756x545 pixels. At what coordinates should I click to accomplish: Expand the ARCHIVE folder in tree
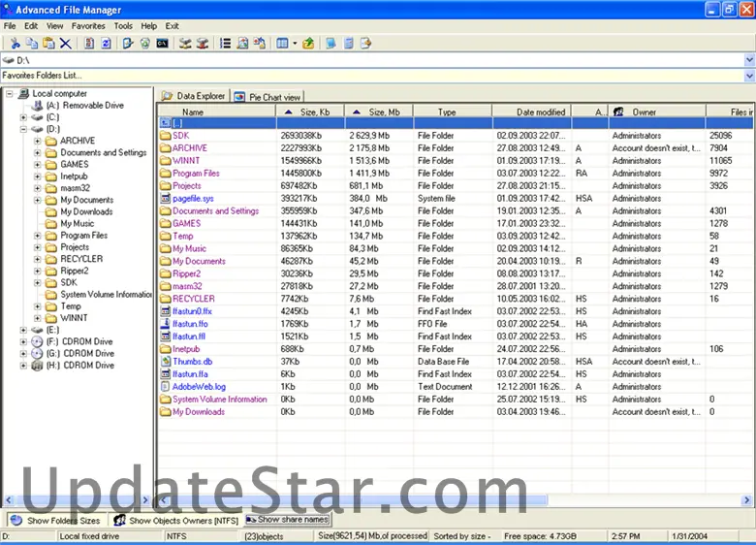(38, 141)
